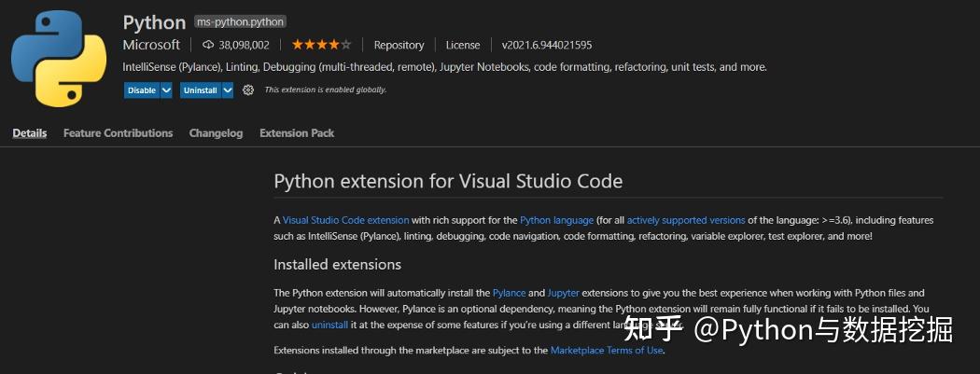
Task: Follow the Visual Studio Code extension link
Action: (345, 220)
